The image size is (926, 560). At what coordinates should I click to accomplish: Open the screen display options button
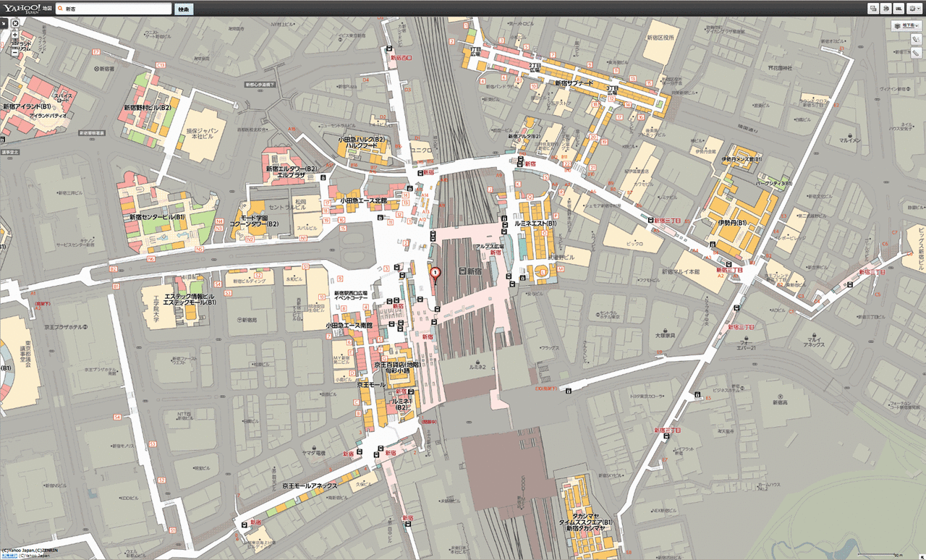point(873,9)
